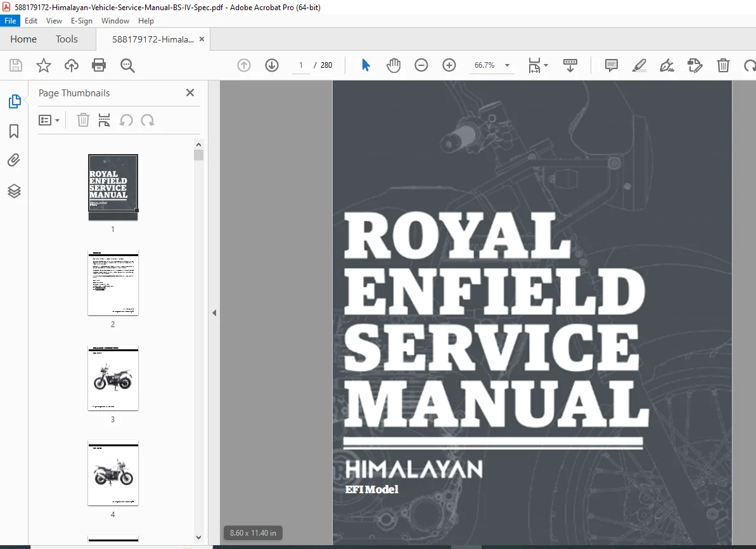Image resolution: width=756 pixels, height=549 pixels.
Task: Select the arrow selection tool
Action: [366, 65]
